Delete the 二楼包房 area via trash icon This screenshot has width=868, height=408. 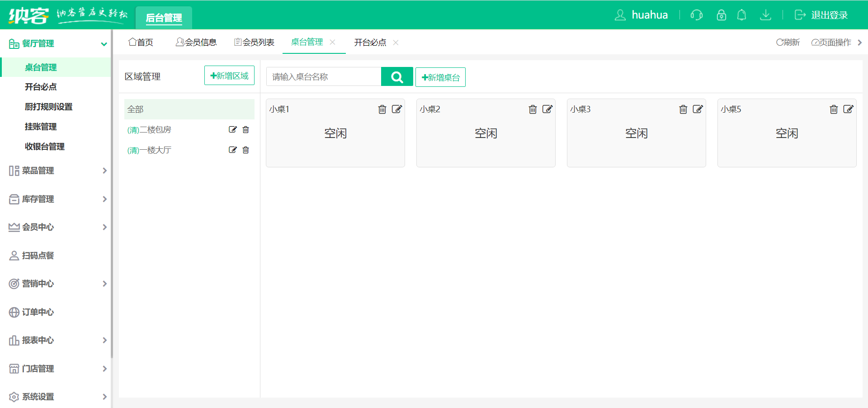(245, 130)
